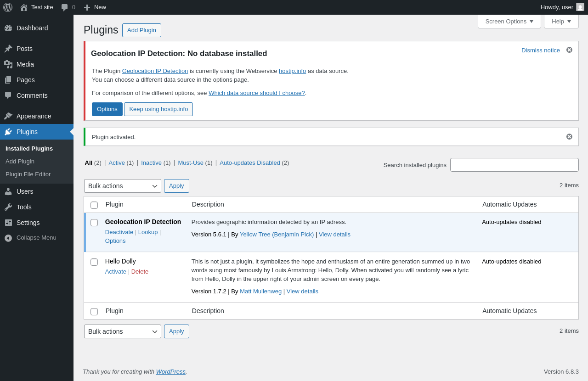Expand the Help panel
This screenshot has height=381, width=588.
[x=561, y=21]
